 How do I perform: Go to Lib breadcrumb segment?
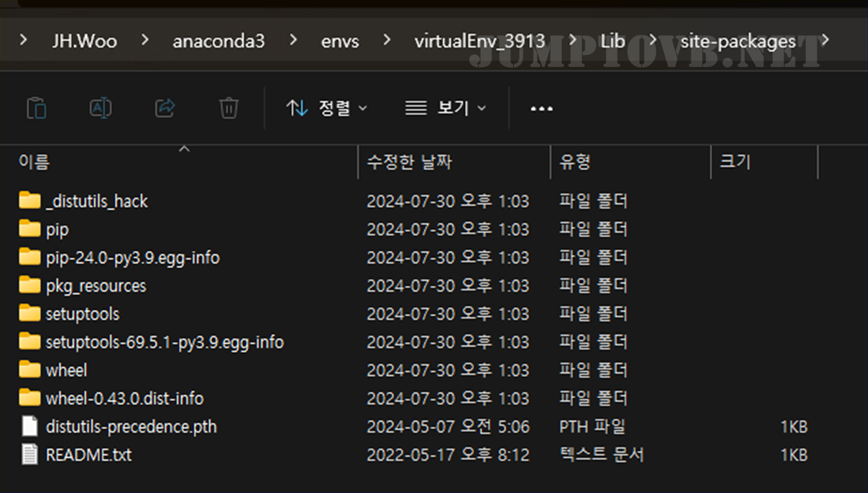(x=612, y=41)
